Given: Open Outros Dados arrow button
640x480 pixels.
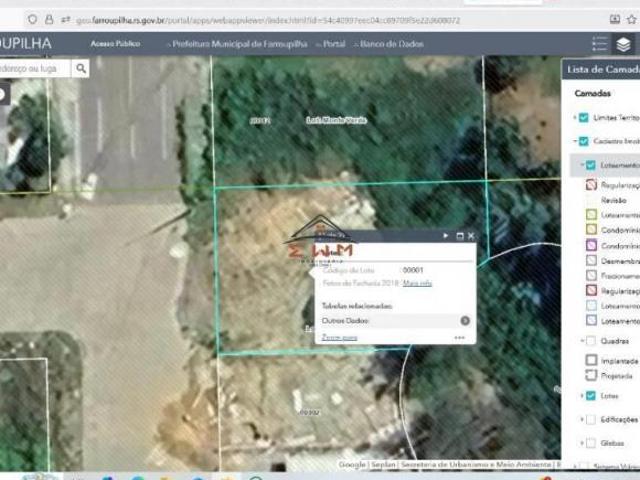Looking at the screenshot, I should click(x=465, y=321).
